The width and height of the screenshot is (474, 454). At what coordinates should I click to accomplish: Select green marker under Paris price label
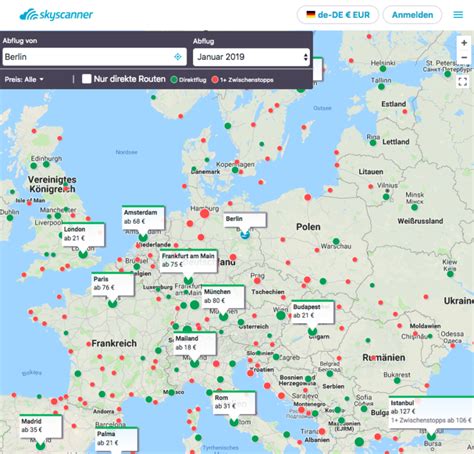tap(113, 303)
